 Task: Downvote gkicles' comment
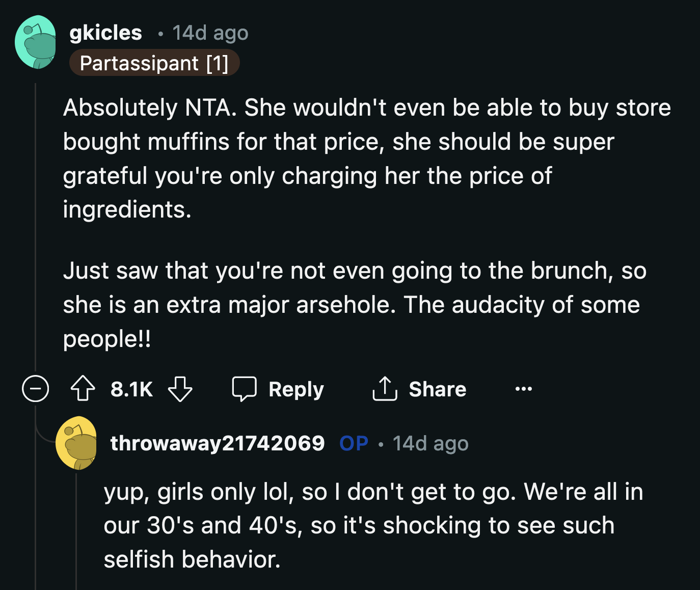coord(180,389)
